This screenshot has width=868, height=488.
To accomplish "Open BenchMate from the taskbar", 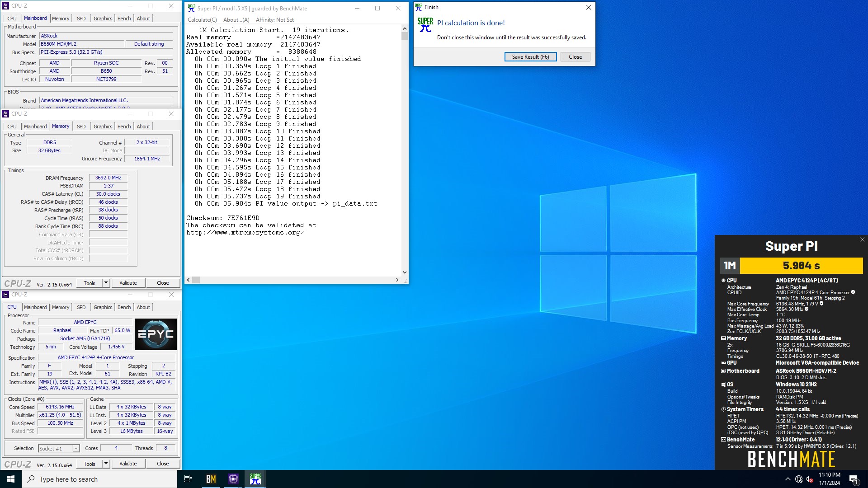I will coord(211,479).
